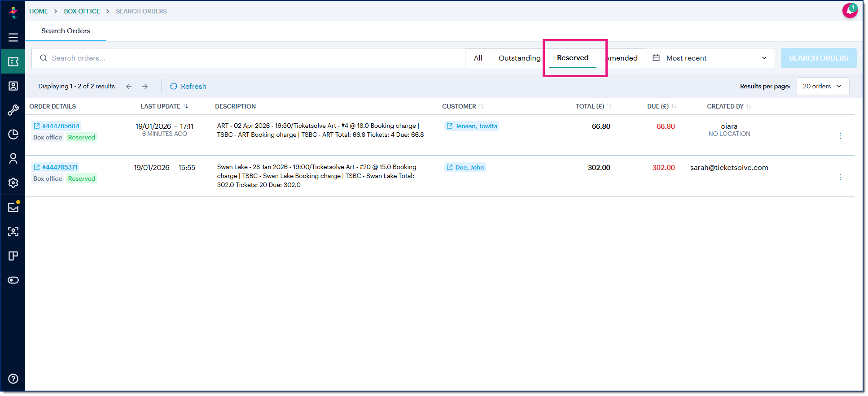Focus the Search orders input field
868x396 pixels.
click(x=248, y=58)
